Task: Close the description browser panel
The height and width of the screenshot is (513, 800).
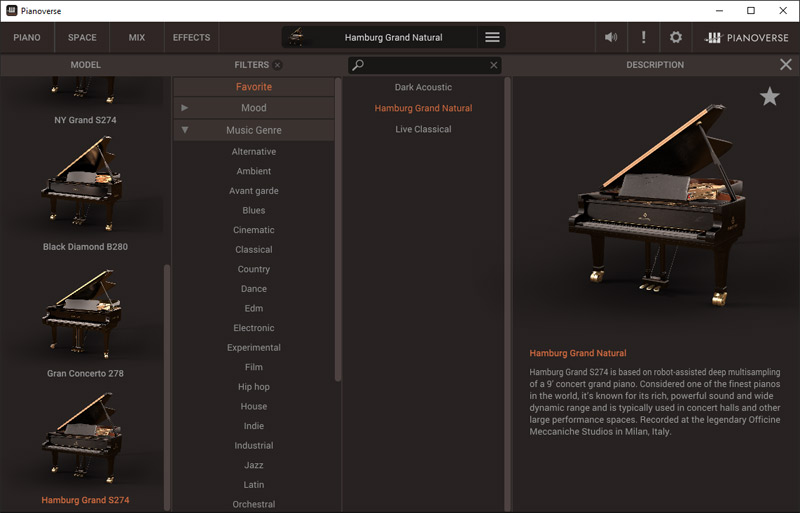Action: point(785,65)
